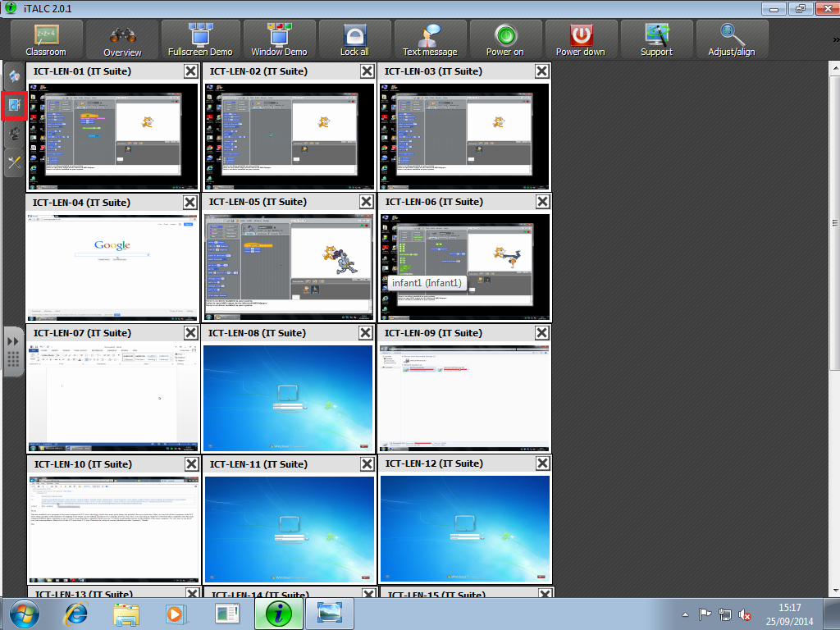Close the ICT-LEN-10 client window
The image size is (840, 630).
click(192, 464)
